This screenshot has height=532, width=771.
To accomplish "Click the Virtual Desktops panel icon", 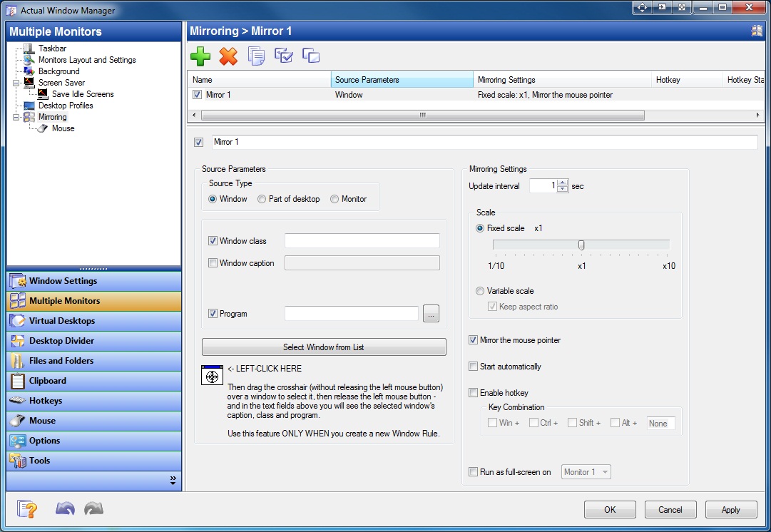I will [18, 321].
